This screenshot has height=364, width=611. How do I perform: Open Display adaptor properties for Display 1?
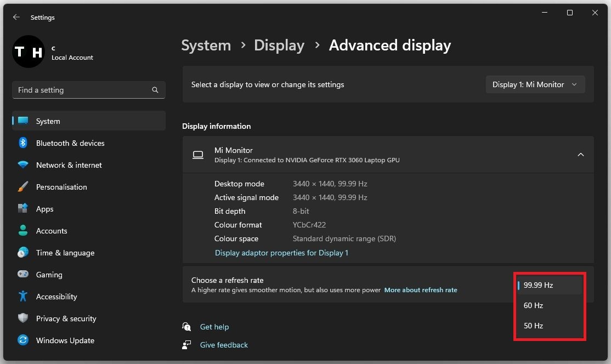281,253
